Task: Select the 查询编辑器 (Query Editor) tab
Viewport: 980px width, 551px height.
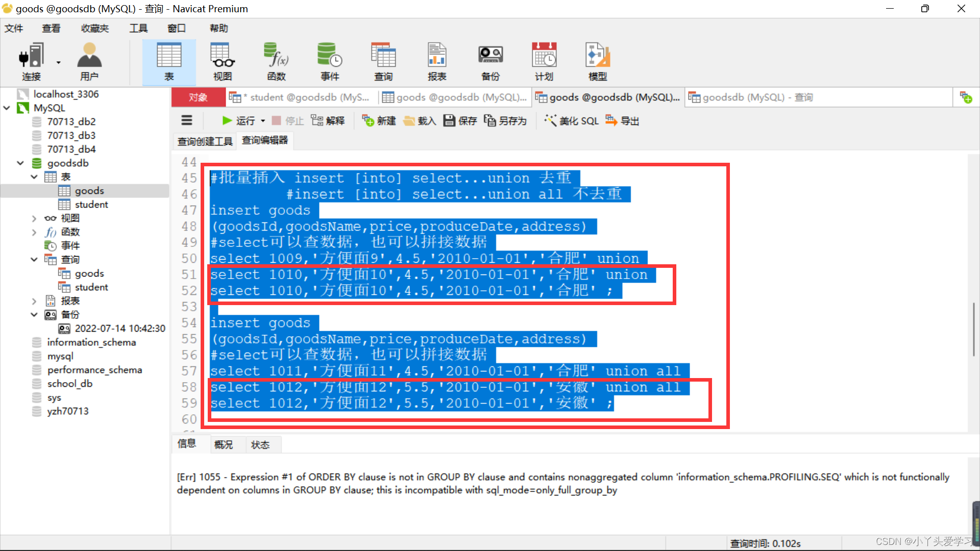Action: coord(265,140)
